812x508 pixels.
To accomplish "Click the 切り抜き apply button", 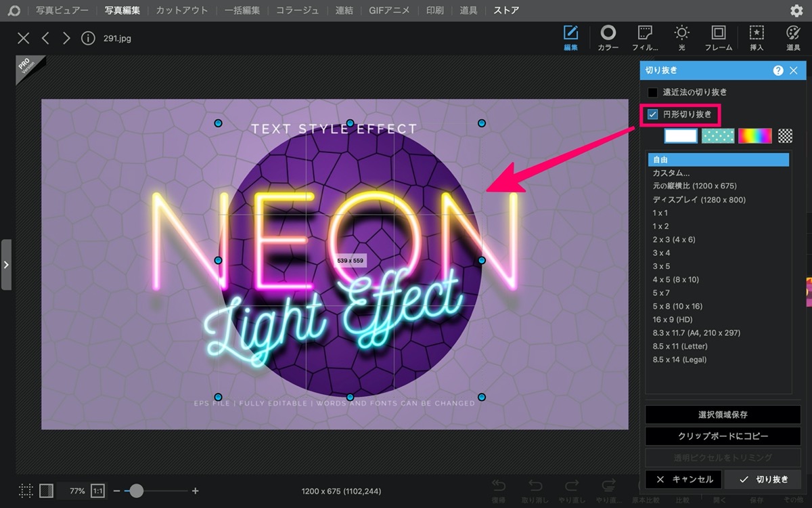I will coord(763,480).
